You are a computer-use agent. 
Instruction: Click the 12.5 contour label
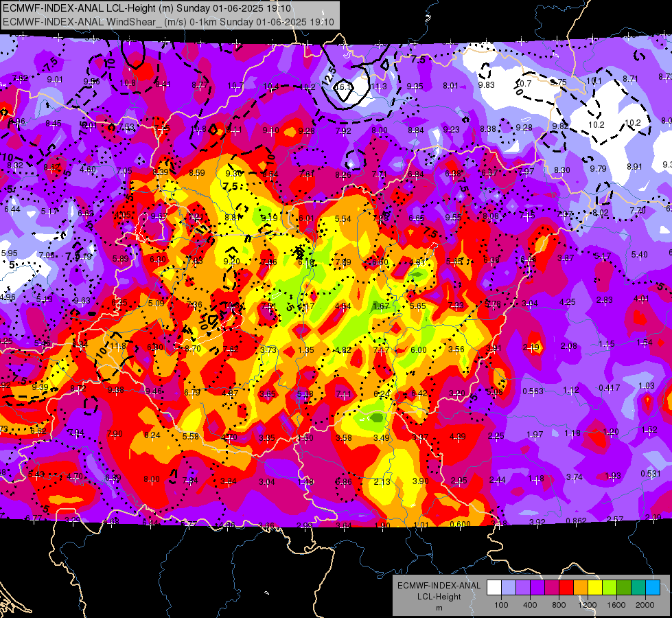329,76
